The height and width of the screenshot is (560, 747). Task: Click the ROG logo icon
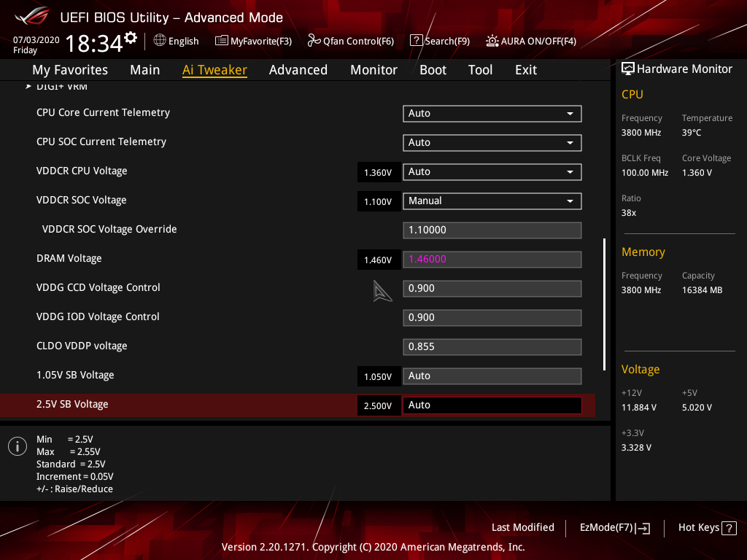point(32,16)
